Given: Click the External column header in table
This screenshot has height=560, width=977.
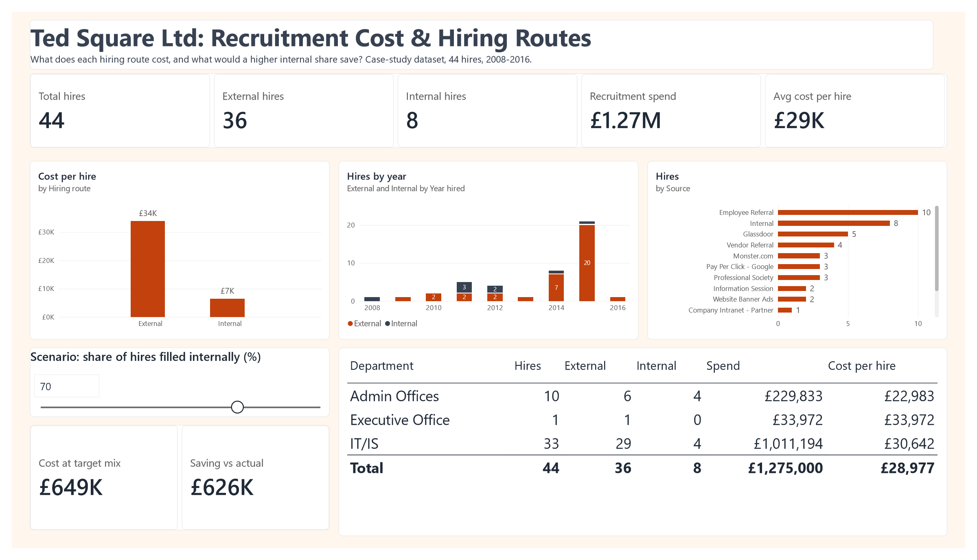Looking at the screenshot, I should [585, 366].
